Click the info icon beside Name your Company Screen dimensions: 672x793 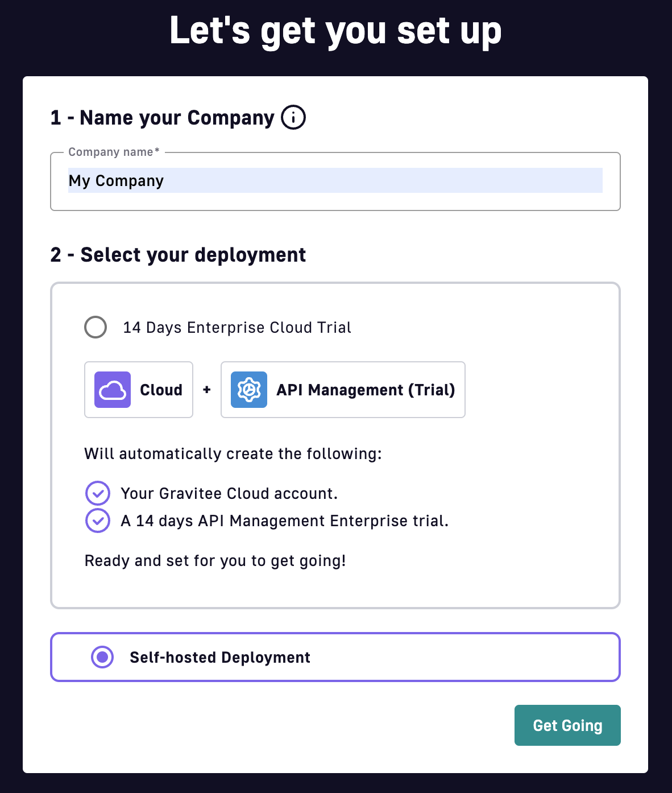293,118
